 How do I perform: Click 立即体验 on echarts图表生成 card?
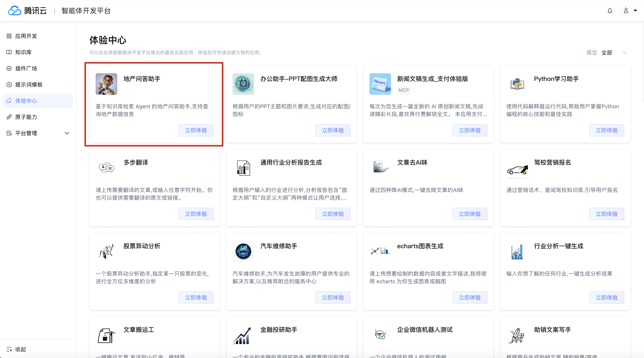pyautogui.click(x=470, y=297)
